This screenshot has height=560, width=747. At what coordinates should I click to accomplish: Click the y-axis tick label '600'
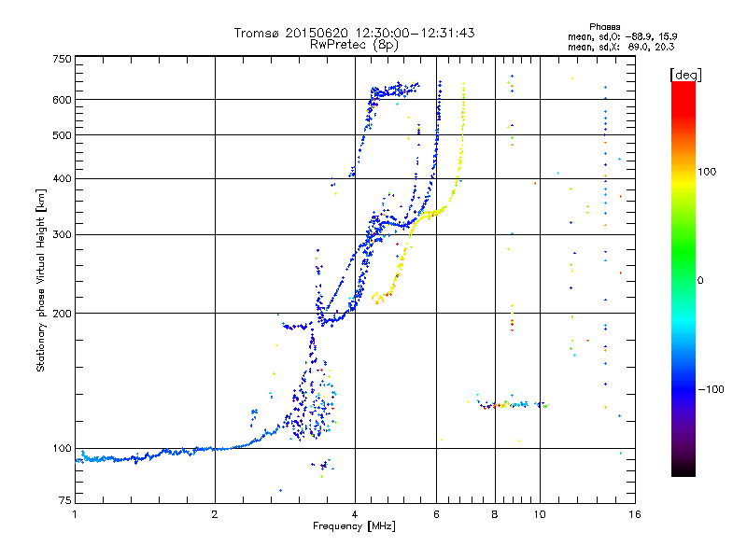click(x=62, y=100)
